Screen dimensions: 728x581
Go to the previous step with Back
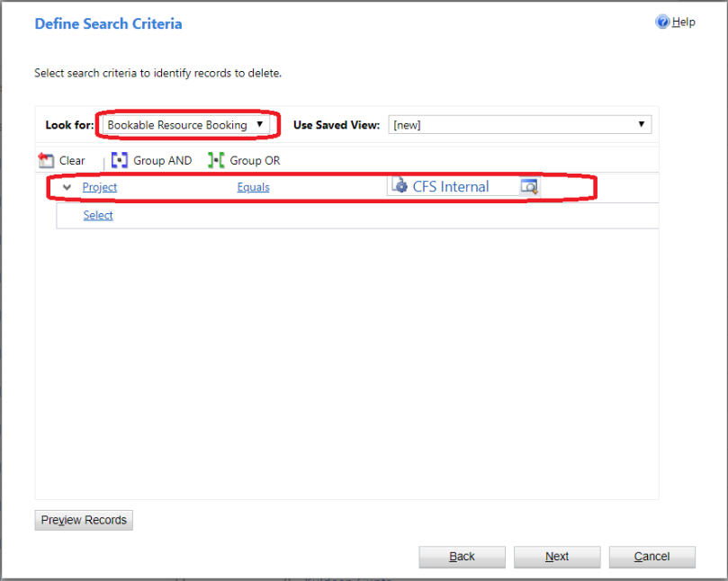462,557
